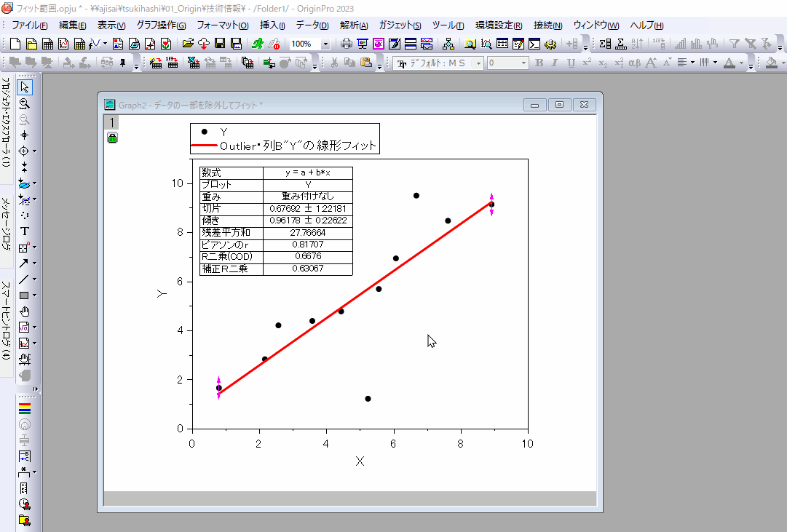The height and width of the screenshot is (532, 787).
Task: Open the font color dropdown arrow
Action: (x=741, y=63)
